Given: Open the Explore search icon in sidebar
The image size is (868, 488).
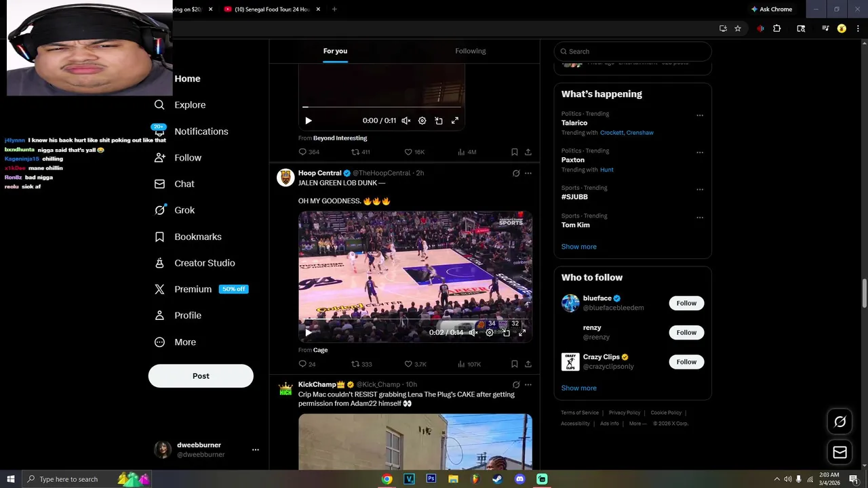Looking at the screenshot, I should [x=159, y=105].
